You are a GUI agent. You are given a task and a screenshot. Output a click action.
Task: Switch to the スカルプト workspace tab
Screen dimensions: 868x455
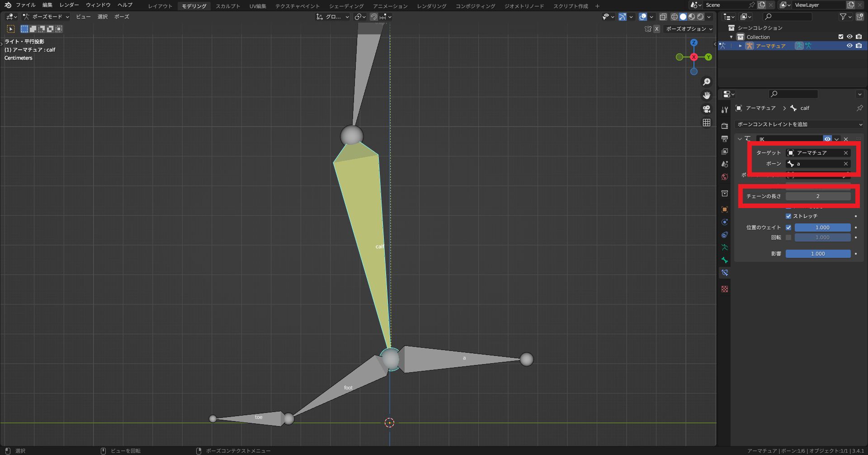(x=227, y=6)
